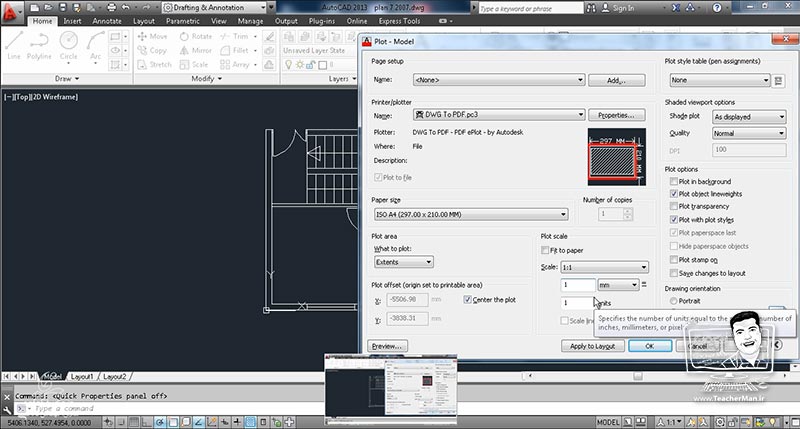Expand the Modify panel

pyautogui.click(x=207, y=79)
